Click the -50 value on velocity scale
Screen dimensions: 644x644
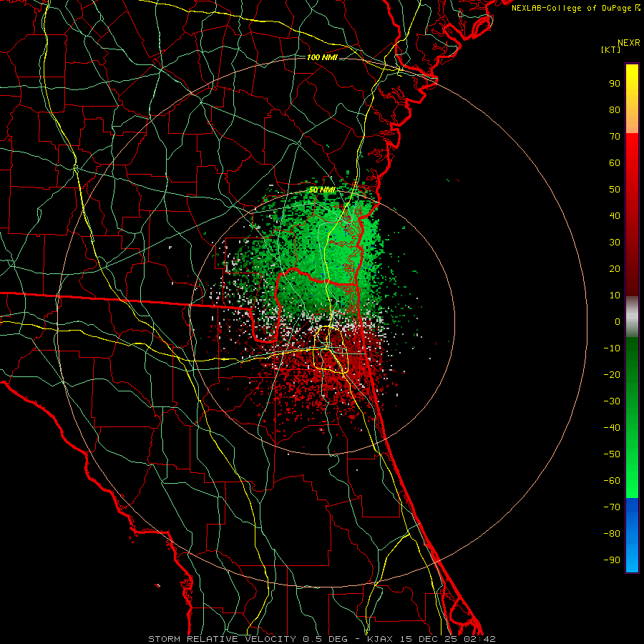(x=612, y=454)
